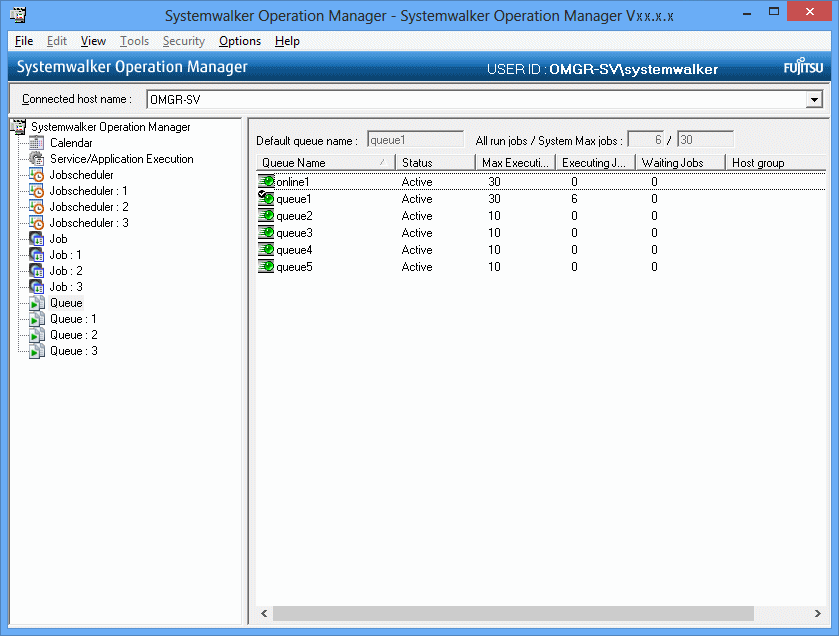Select the online1 queue icon
Screen dimensions: 839x636
(x=266, y=181)
